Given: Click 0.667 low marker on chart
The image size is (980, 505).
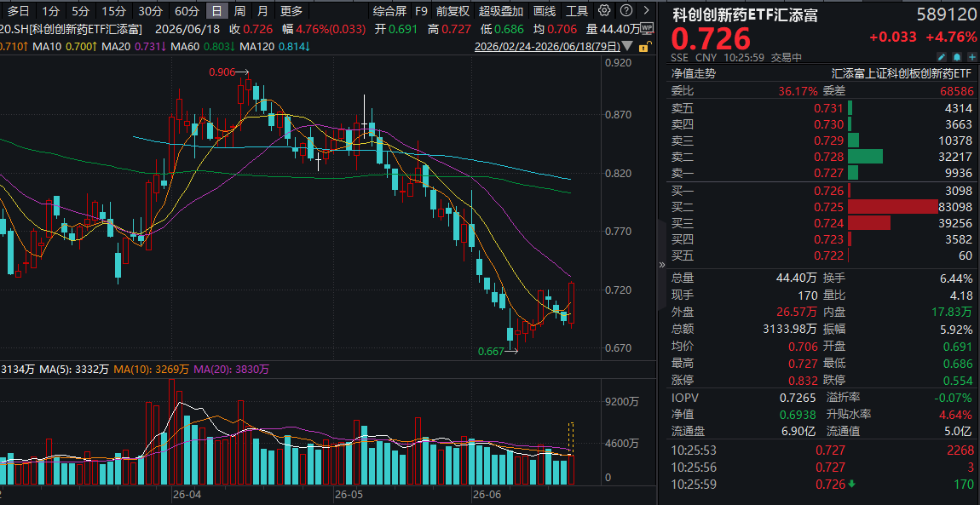Looking at the screenshot, I should pyautogui.click(x=491, y=352).
